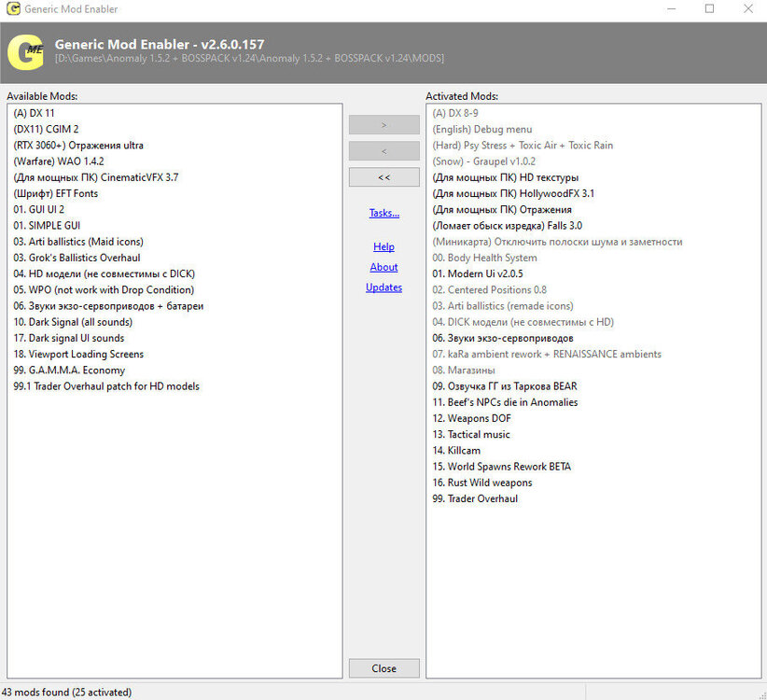Click the Generic Mod Enabler logo icon
This screenshot has width=767, height=700.
coord(26,51)
